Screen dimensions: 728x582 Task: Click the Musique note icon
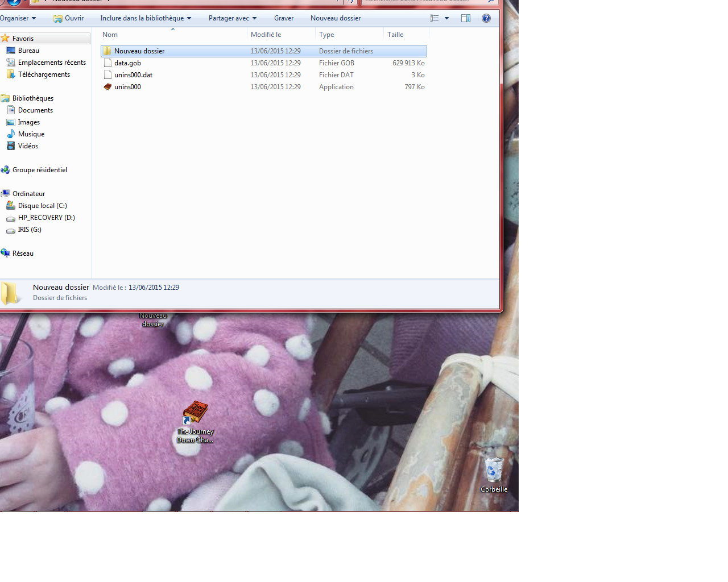point(11,134)
